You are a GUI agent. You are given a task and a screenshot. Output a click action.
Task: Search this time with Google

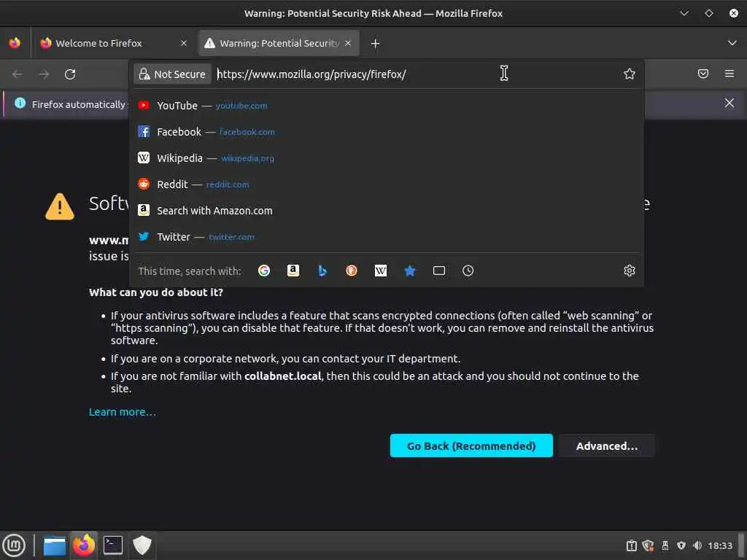(264, 271)
